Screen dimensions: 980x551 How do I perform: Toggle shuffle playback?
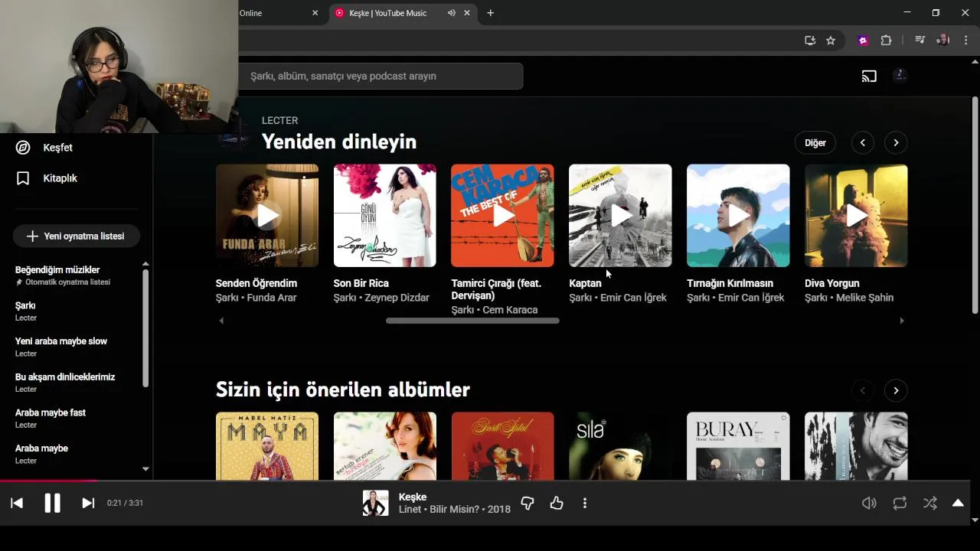pyautogui.click(x=929, y=503)
